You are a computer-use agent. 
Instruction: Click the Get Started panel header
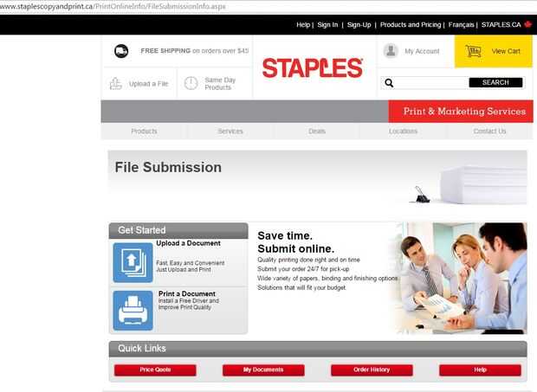pos(178,230)
